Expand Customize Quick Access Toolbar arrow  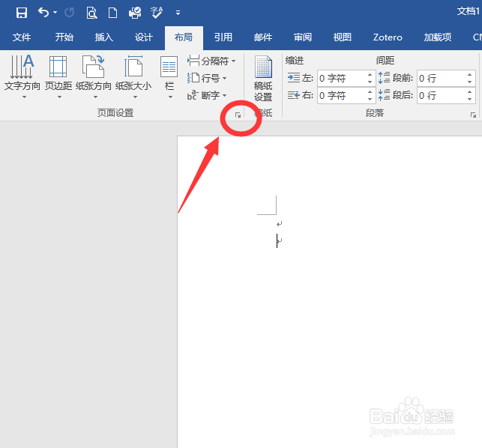tap(178, 13)
